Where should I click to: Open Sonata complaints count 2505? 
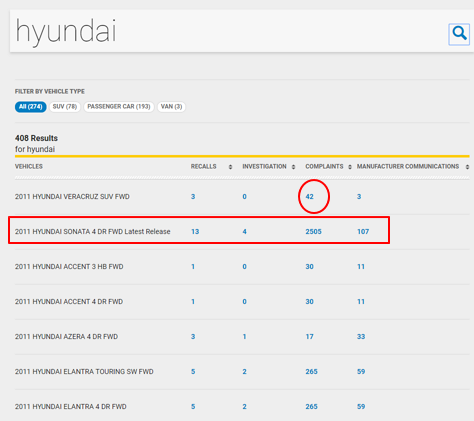coord(314,232)
